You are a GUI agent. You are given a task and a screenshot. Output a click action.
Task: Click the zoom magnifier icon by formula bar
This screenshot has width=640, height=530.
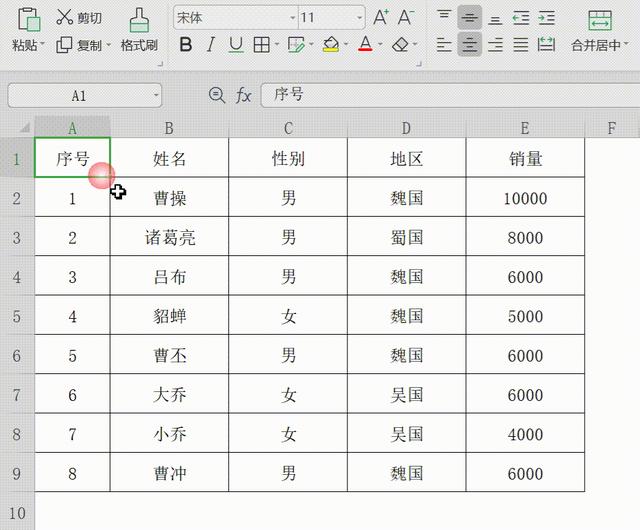click(217, 96)
